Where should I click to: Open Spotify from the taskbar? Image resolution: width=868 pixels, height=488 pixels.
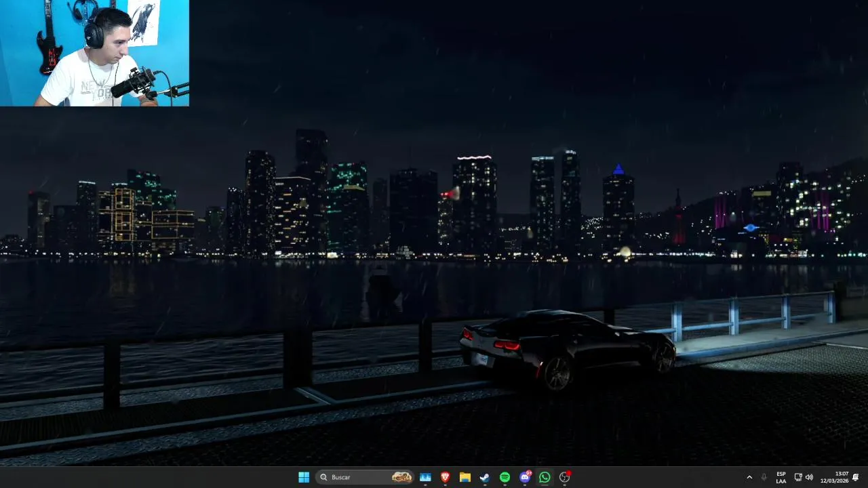point(505,477)
